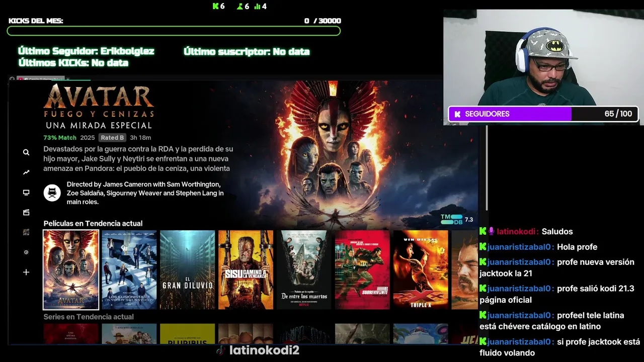
Task: Click the small thumbnail icon in the sidebar
Action: coord(26,232)
